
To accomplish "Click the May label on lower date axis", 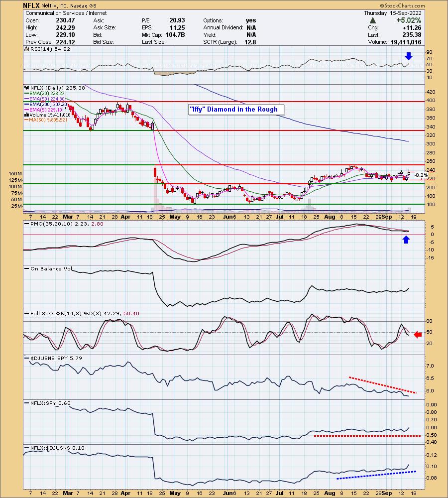I will pyautogui.click(x=175, y=493).
